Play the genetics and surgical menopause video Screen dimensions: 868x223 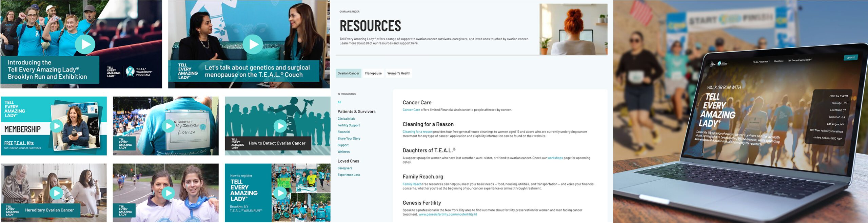tap(254, 44)
